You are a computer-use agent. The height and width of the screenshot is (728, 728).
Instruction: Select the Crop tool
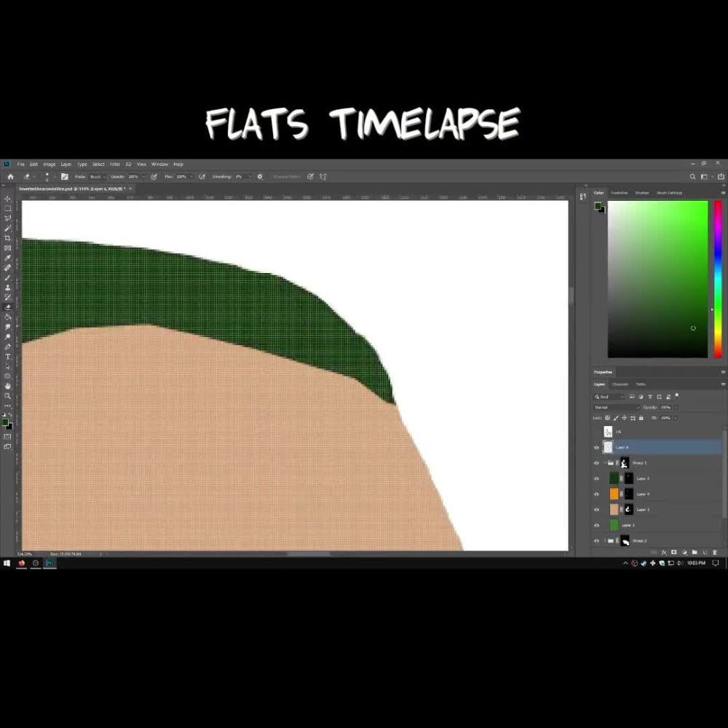(7, 236)
